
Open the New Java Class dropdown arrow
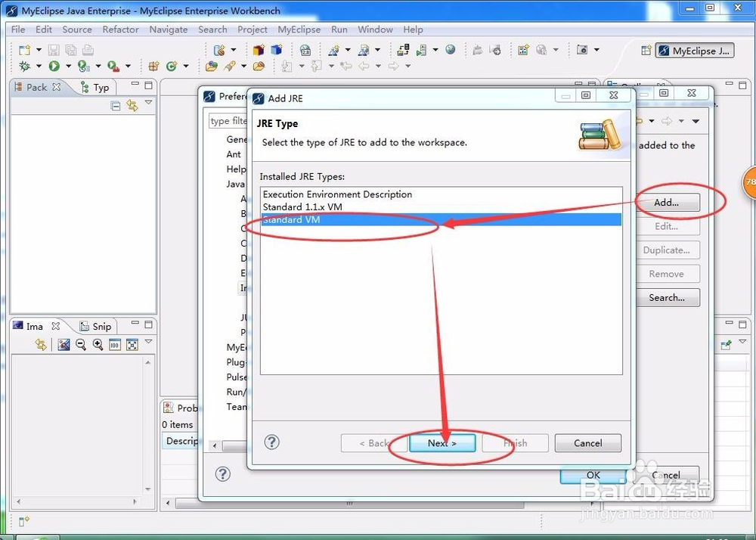click(x=186, y=66)
